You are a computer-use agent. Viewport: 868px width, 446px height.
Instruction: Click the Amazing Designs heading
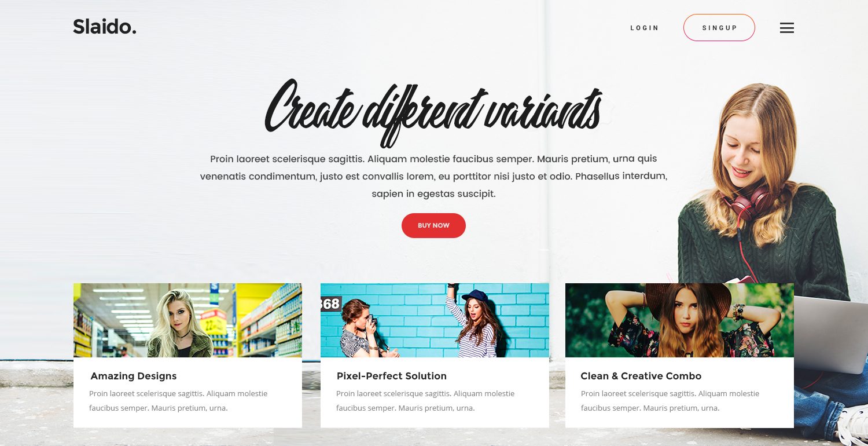coord(134,376)
